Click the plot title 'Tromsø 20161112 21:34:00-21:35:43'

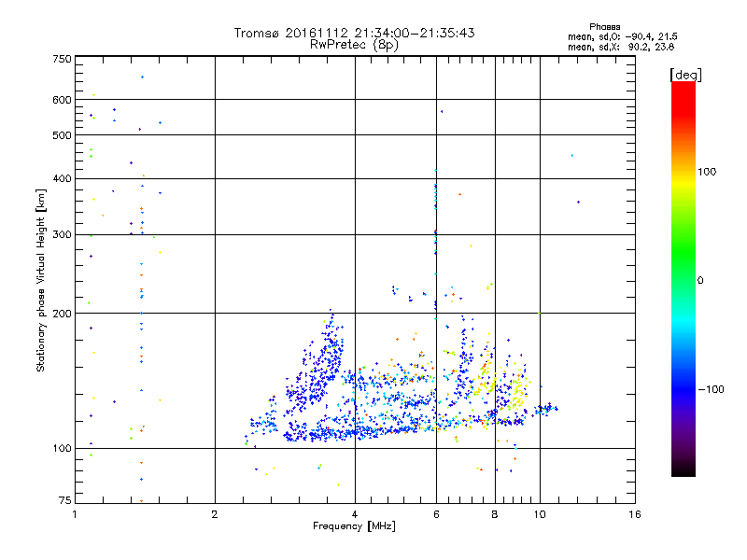click(354, 33)
